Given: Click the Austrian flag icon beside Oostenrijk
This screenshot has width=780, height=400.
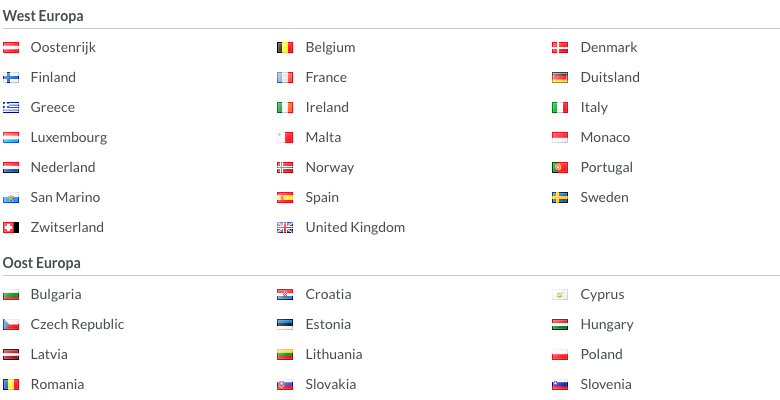Looking at the screenshot, I should [x=11, y=48].
